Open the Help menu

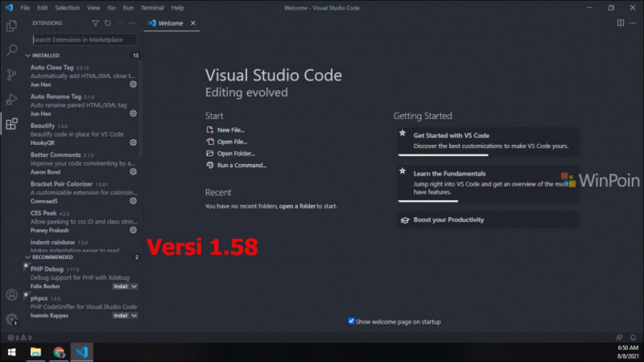[x=178, y=8]
